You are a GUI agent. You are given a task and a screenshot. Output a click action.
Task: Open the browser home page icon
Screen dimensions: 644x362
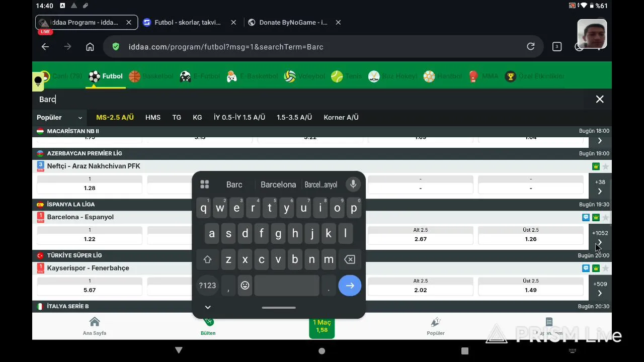pyautogui.click(x=90, y=47)
